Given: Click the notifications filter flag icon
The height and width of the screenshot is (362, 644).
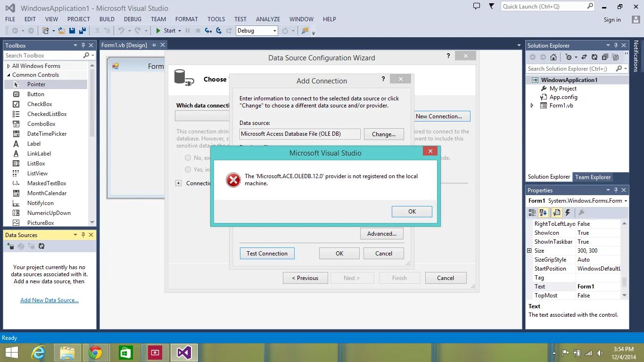Looking at the screenshot, I should click(492, 6).
